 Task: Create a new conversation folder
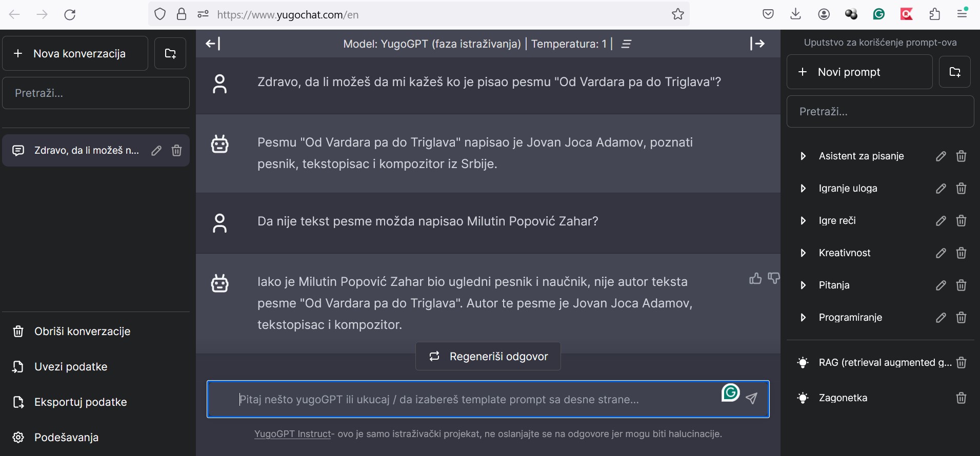(170, 53)
